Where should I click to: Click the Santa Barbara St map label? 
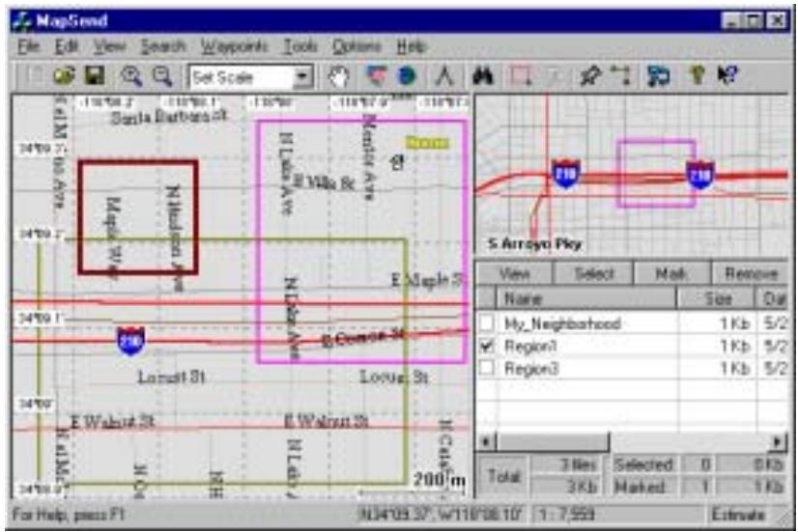click(169, 117)
